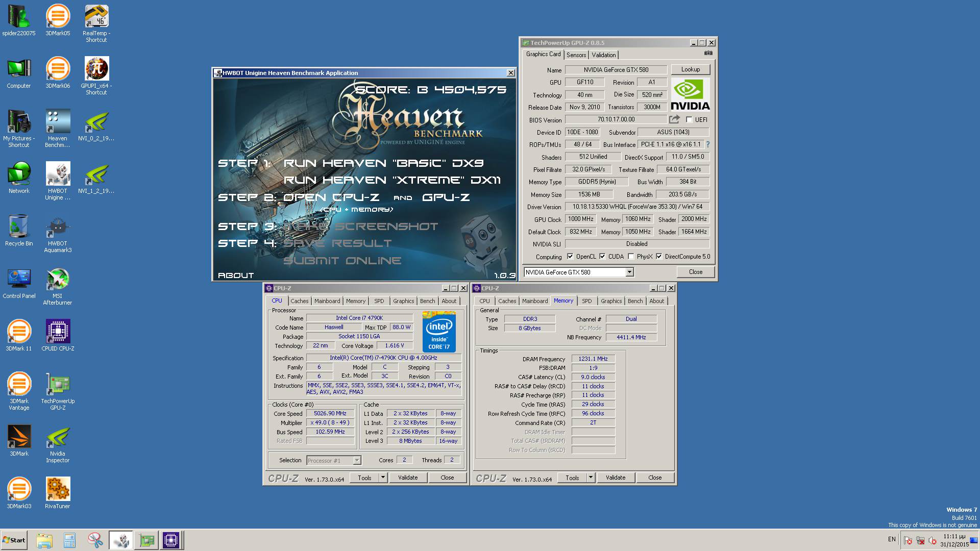Open the 3DMark05 desktop shortcut
This screenshot has width=980, height=551.
pos(58,20)
